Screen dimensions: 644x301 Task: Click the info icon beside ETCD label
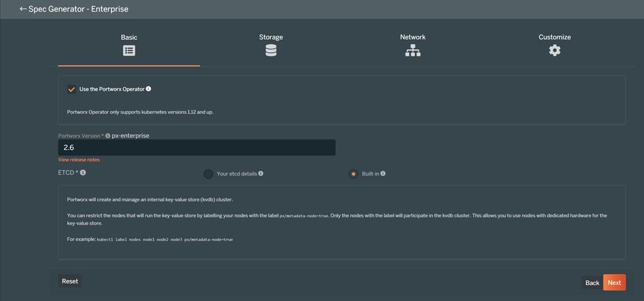click(x=83, y=172)
